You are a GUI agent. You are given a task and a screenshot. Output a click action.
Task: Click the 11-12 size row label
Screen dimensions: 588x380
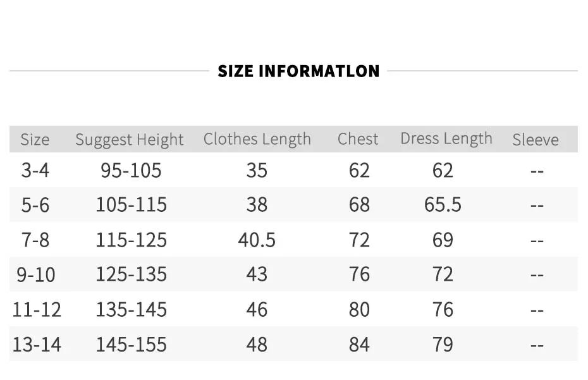click(x=37, y=310)
